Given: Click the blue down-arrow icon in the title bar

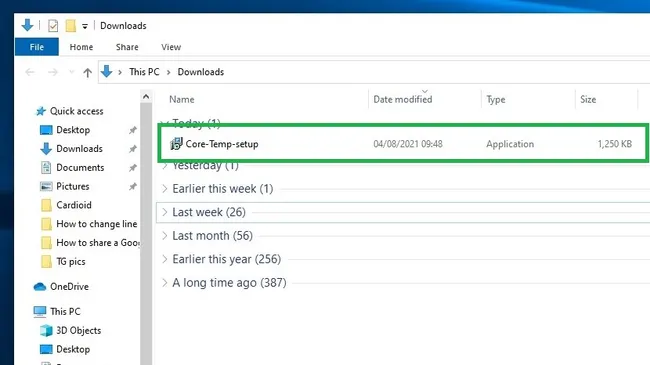Looking at the screenshot, I should pyautogui.click(x=27, y=25).
